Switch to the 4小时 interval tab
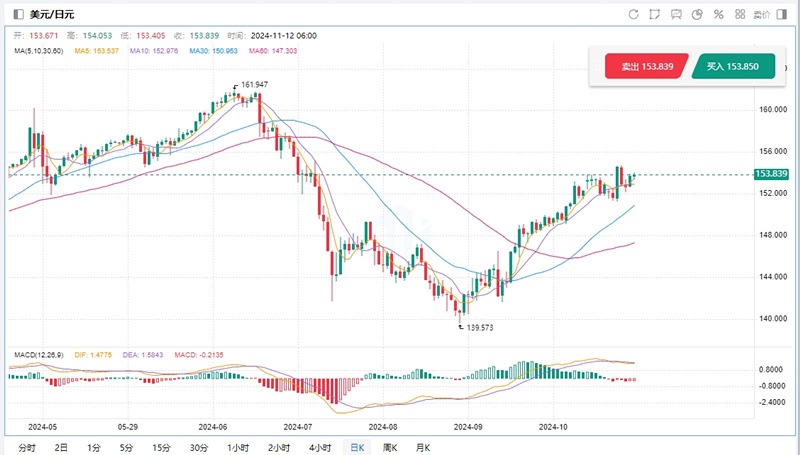 tap(319, 447)
